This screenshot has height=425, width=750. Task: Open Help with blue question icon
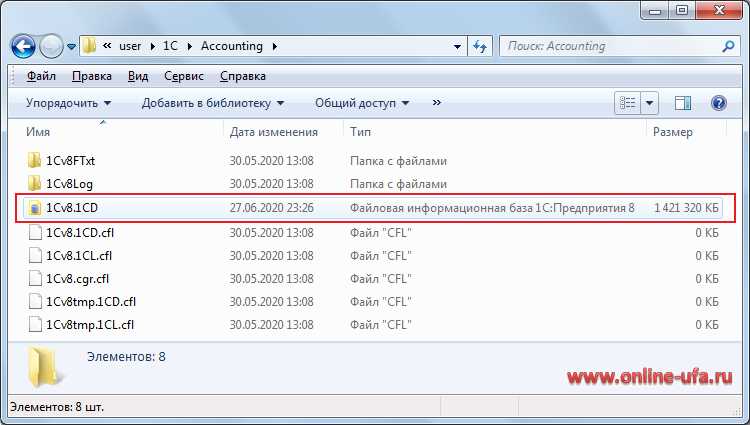(718, 103)
